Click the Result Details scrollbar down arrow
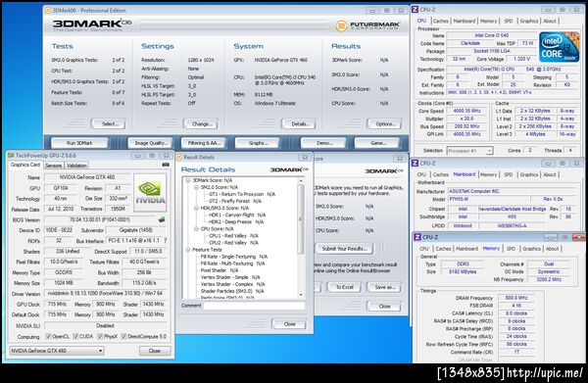The image size is (588, 383). [x=301, y=295]
